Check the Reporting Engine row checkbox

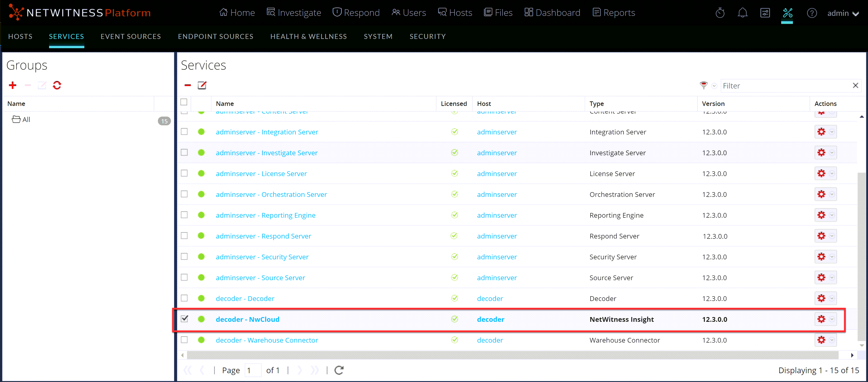(184, 215)
